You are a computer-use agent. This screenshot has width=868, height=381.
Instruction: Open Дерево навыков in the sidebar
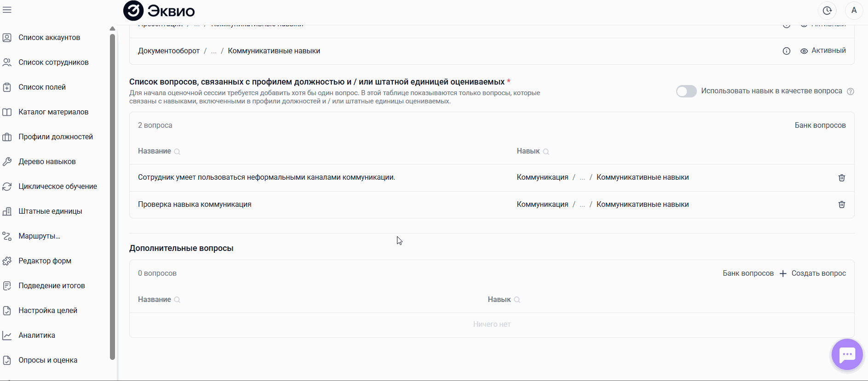[x=47, y=162]
